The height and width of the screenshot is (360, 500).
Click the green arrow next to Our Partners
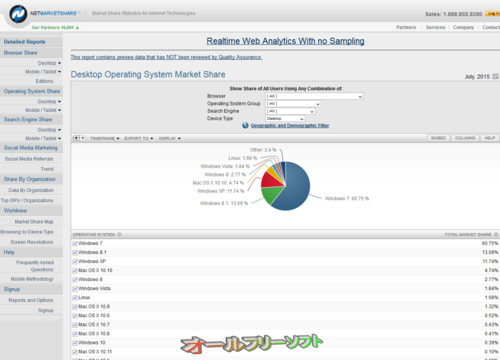(x=77, y=28)
